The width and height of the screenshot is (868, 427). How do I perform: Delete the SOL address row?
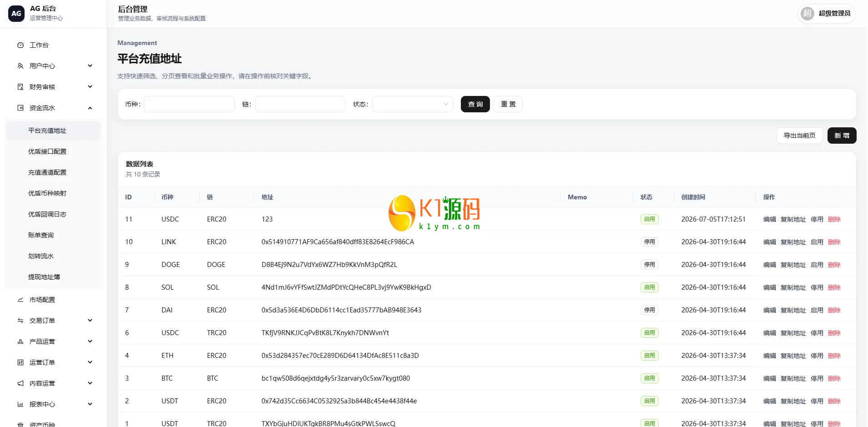point(834,287)
